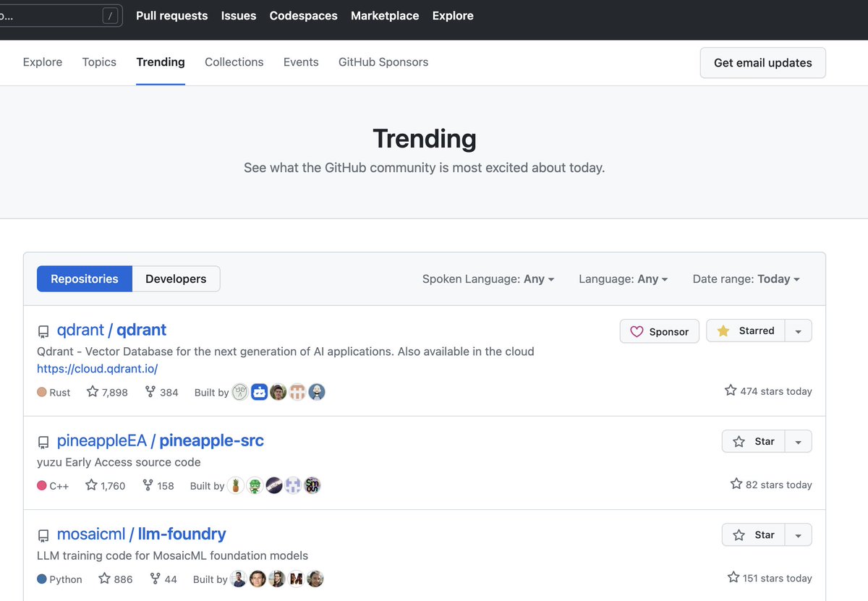868x601 pixels.
Task: Click third contributor avatar of qdrant
Action: pos(278,392)
